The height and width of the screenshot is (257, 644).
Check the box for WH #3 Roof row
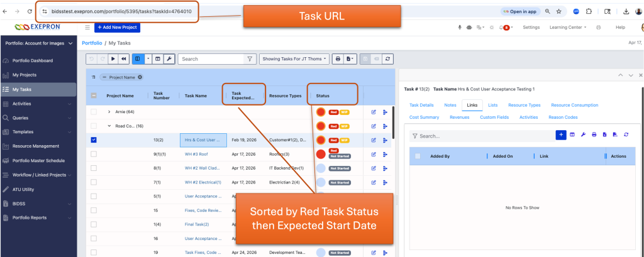(x=94, y=154)
